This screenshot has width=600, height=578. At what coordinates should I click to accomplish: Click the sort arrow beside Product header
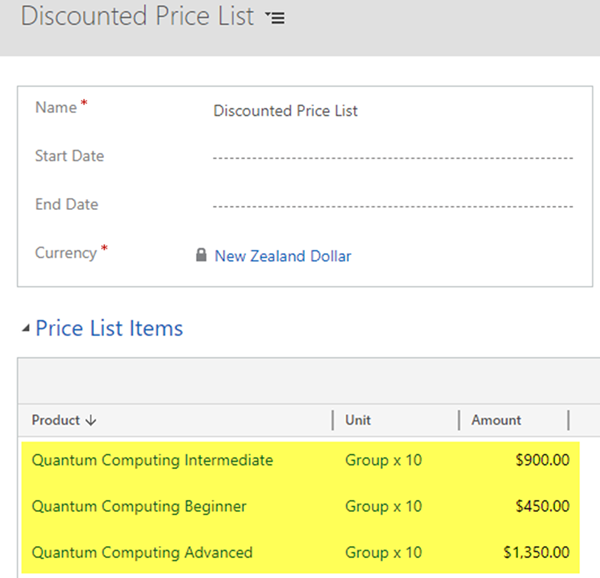[x=91, y=421]
